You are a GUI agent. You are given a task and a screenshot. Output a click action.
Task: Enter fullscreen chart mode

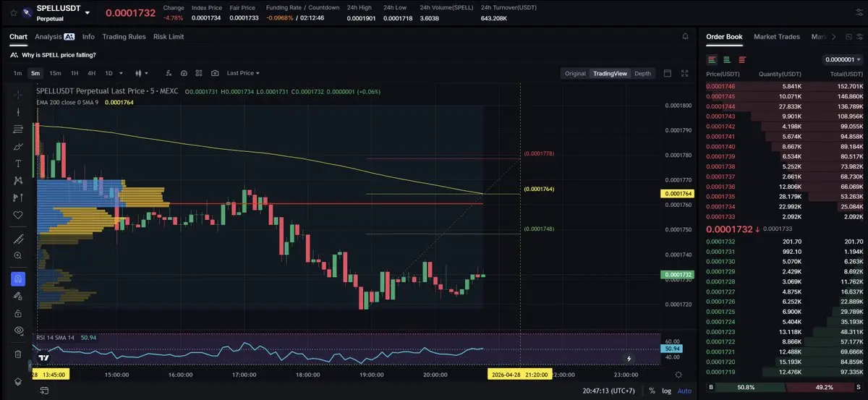tap(684, 73)
